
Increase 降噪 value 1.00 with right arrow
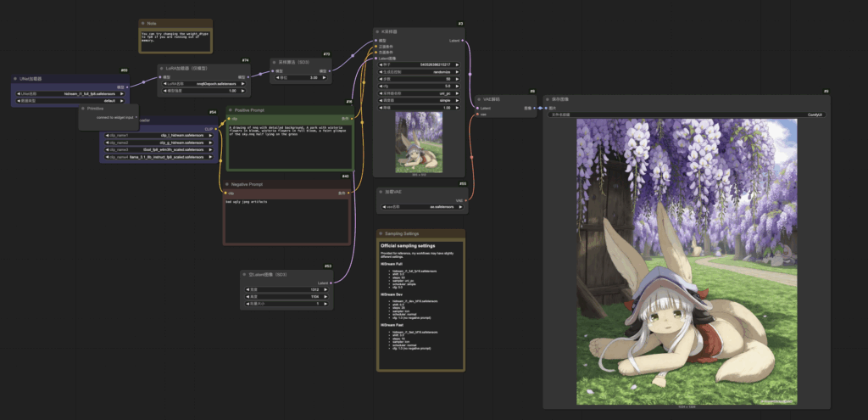pyautogui.click(x=457, y=108)
